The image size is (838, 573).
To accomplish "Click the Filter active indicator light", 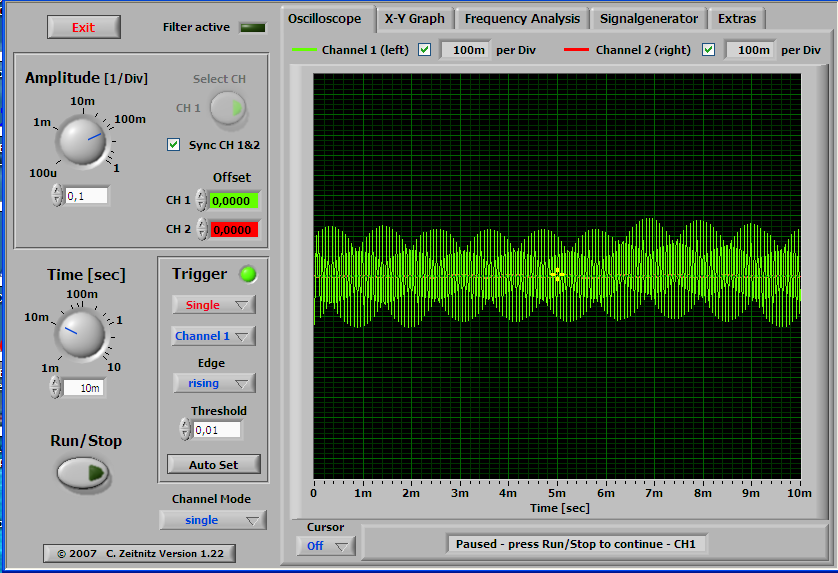I will (253, 27).
